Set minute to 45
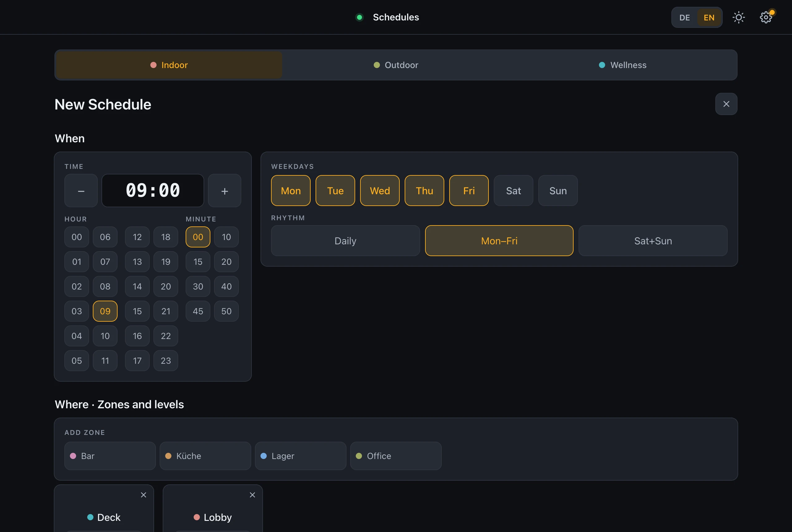The image size is (792, 532). 198,311
